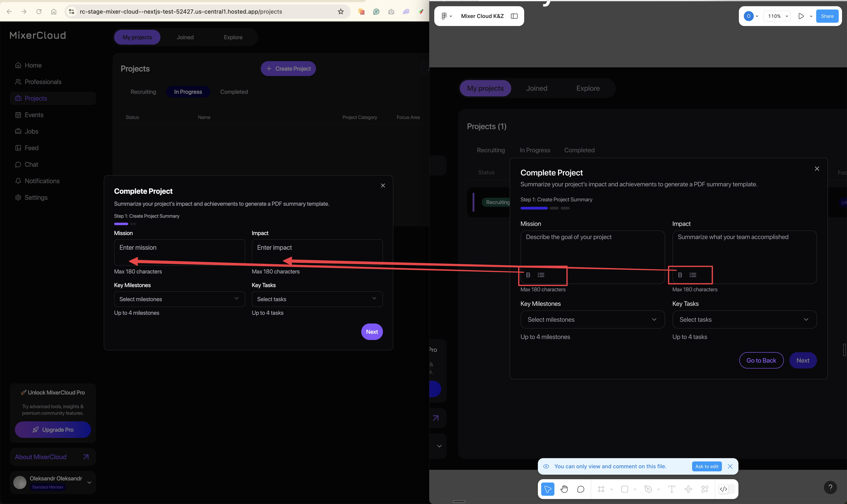847x504 pixels.
Task: Select the hand tool in Figma toolbar
Action: click(x=564, y=489)
